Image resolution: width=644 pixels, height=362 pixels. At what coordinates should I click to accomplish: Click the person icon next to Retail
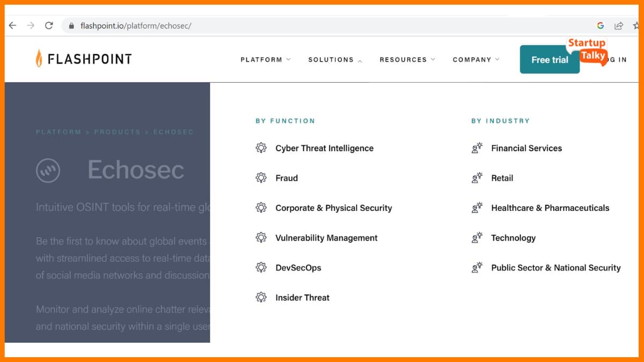point(477,178)
